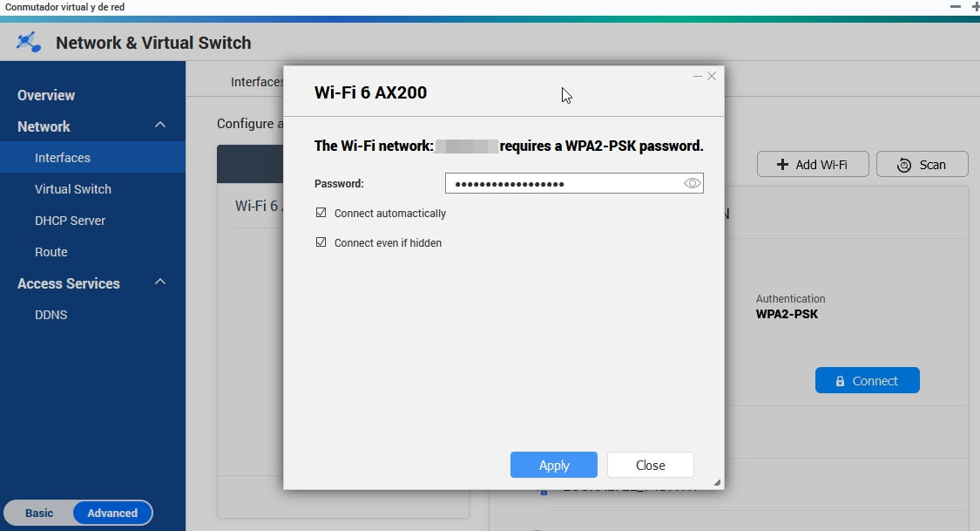Select Advanced mode toggle
The height and width of the screenshot is (531, 980).
coord(112,513)
